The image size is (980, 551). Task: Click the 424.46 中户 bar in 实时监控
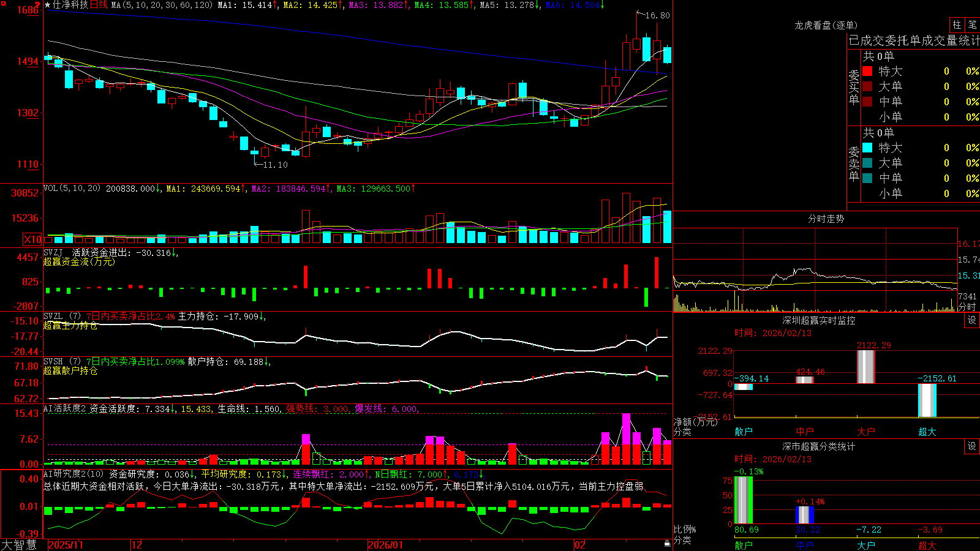805,380
